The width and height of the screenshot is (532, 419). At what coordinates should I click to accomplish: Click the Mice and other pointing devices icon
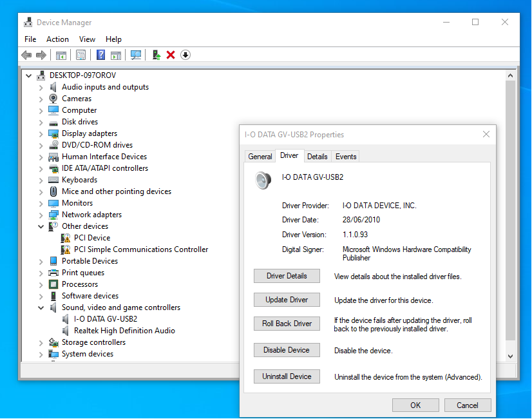pyautogui.click(x=53, y=191)
